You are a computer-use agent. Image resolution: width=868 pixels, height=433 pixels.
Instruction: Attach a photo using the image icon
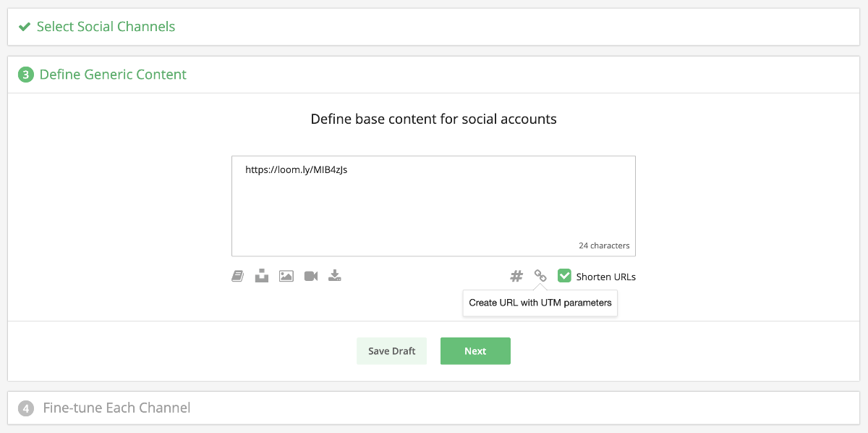(x=286, y=275)
